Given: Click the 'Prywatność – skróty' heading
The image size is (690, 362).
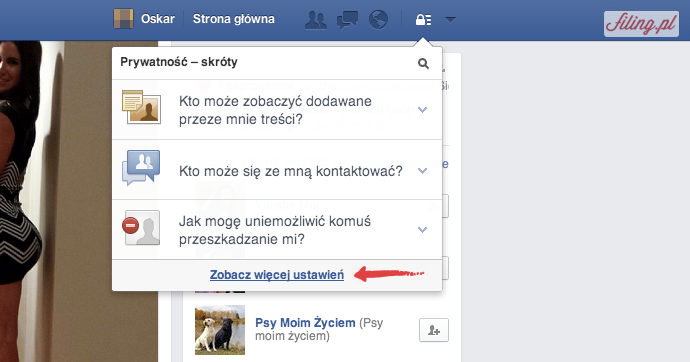Looking at the screenshot, I should (x=179, y=62).
